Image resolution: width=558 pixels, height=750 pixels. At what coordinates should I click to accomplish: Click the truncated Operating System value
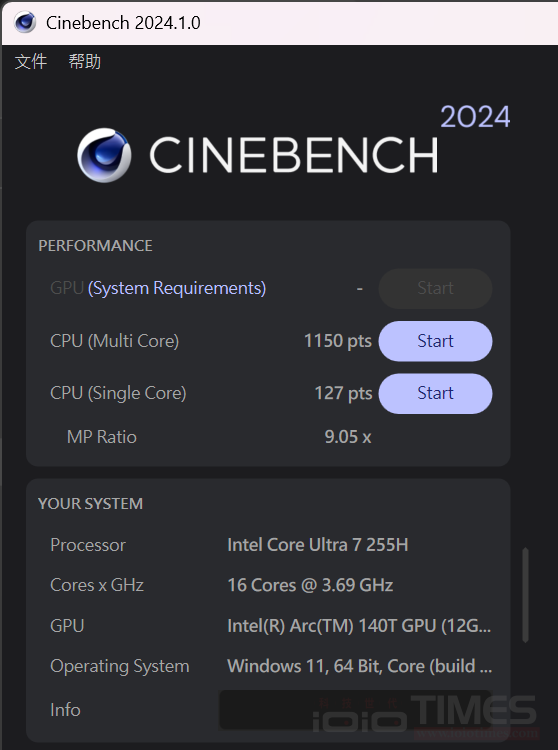(360, 666)
